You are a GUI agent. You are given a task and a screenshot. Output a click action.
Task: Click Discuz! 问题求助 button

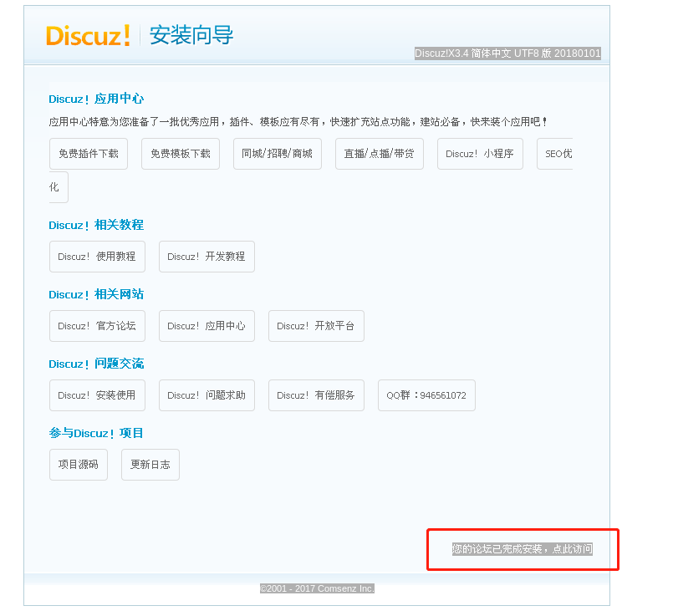coord(206,395)
